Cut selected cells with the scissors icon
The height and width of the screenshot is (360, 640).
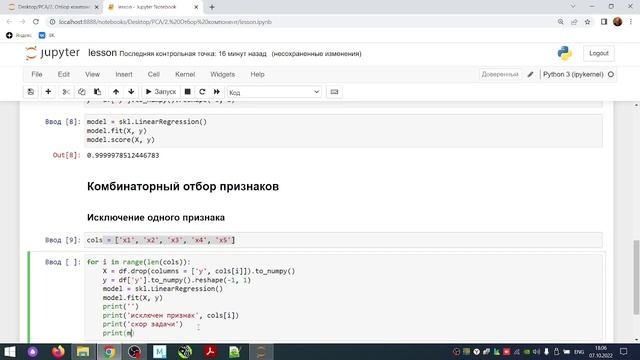(66, 92)
